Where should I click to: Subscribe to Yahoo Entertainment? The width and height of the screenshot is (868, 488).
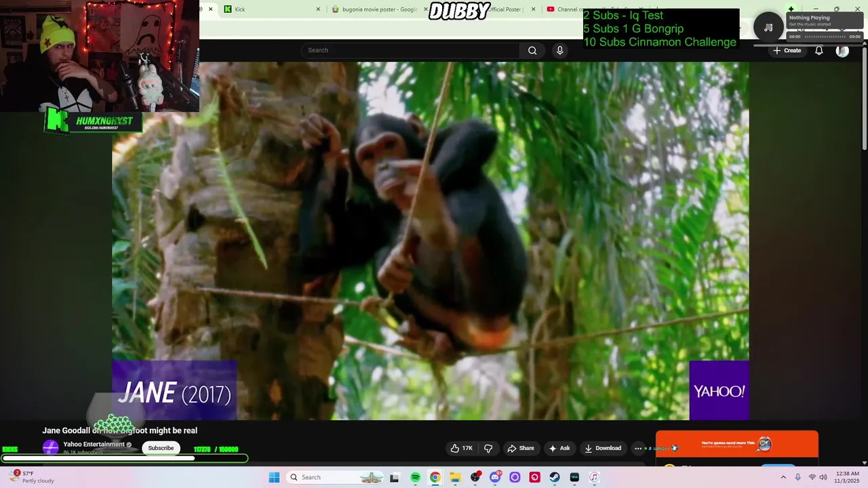(x=161, y=448)
